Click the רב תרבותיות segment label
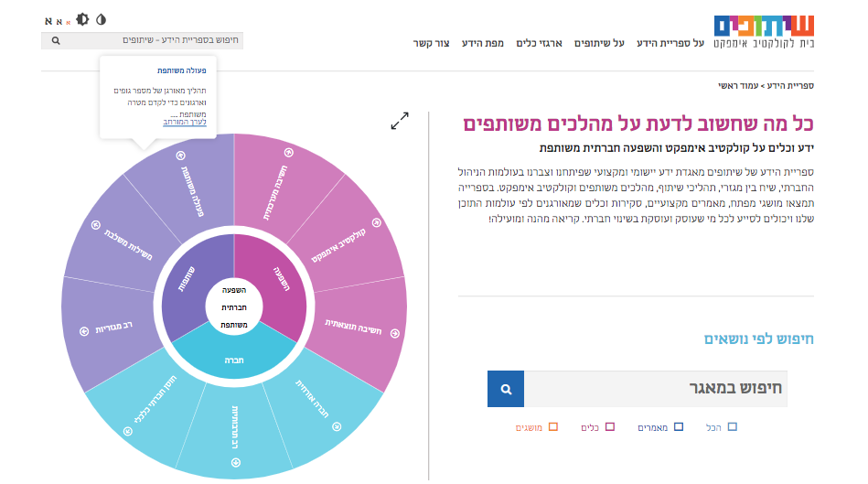The height and width of the screenshot is (484, 868). (235, 427)
